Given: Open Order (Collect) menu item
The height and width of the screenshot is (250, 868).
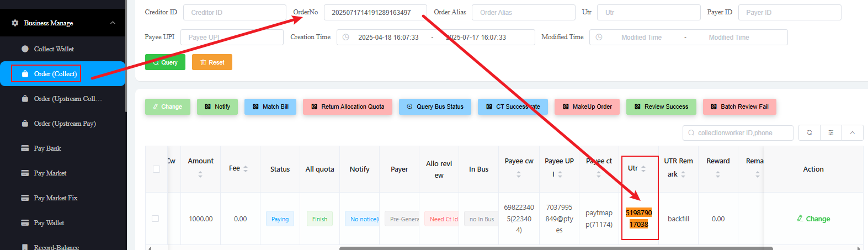Looking at the screenshot, I should tap(55, 74).
